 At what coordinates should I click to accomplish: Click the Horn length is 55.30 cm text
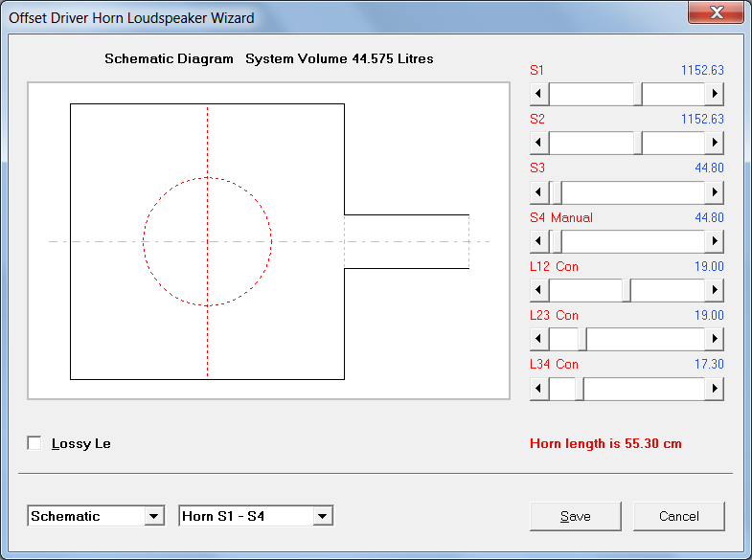605,443
